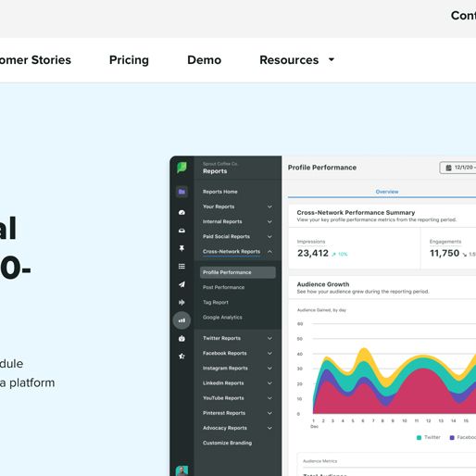Click the calendar icon in date picker
The height and width of the screenshot is (476, 476).
[448, 168]
